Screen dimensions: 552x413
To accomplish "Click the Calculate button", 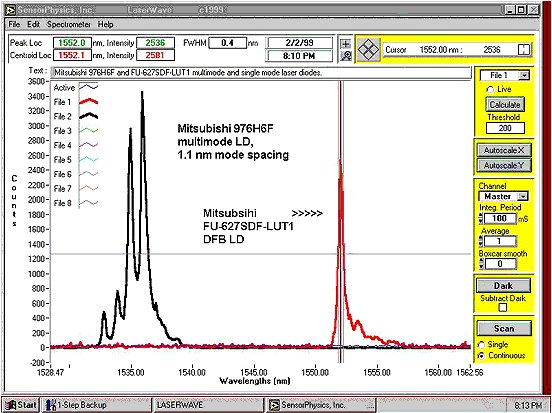I will tap(504, 105).
